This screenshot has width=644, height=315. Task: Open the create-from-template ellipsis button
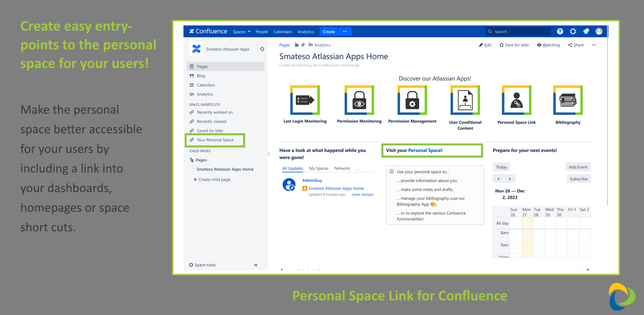coord(345,31)
